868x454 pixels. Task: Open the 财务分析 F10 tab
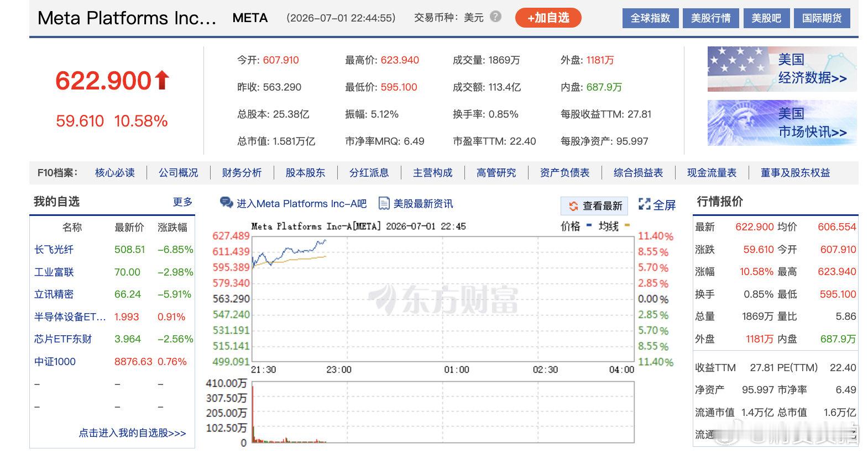point(242,173)
